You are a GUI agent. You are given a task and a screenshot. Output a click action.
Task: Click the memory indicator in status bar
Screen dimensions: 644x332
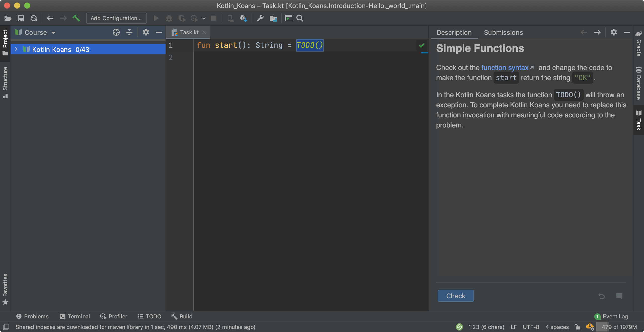pyautogui.click(x=619, y=327)
